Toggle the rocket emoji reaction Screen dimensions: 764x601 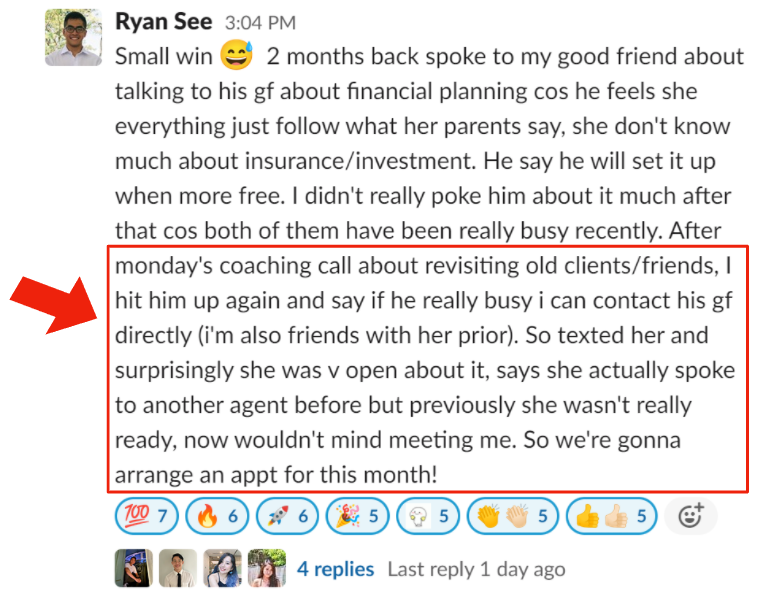click(287, 516)
